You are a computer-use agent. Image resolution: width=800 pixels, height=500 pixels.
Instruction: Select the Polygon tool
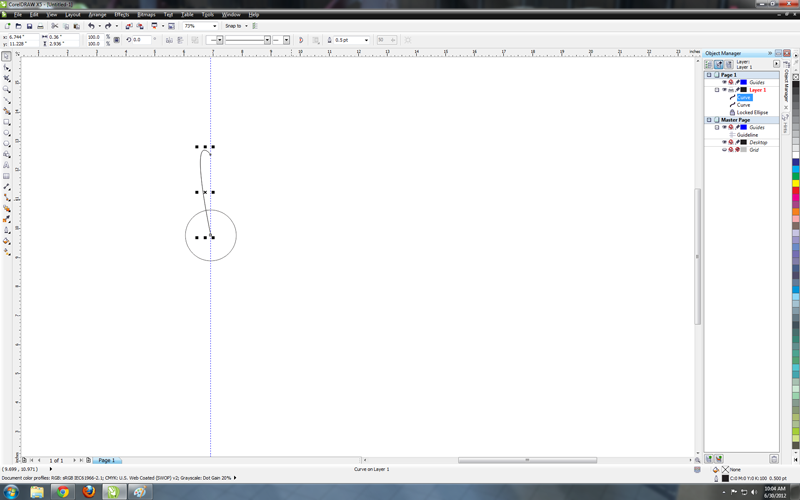click(6, 143)
